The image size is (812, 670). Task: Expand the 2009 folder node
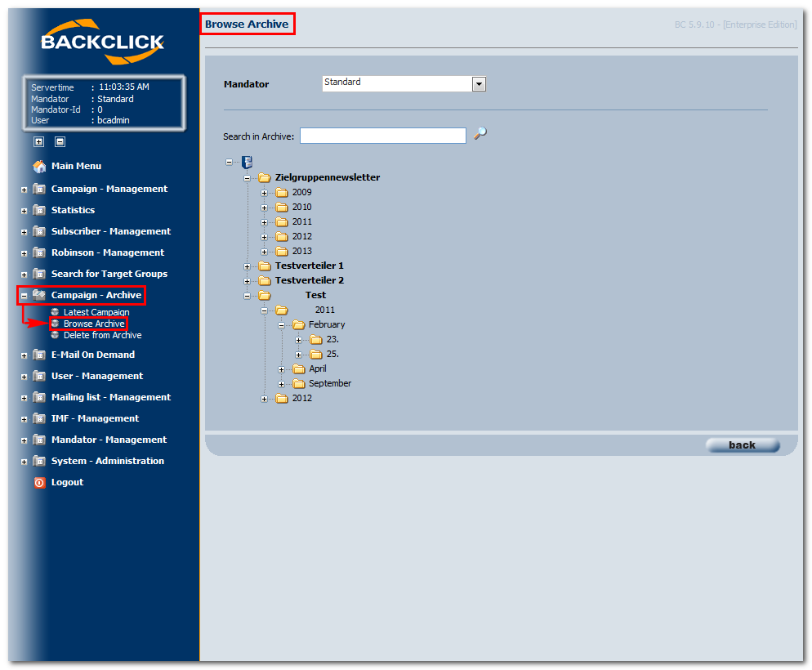264,193
